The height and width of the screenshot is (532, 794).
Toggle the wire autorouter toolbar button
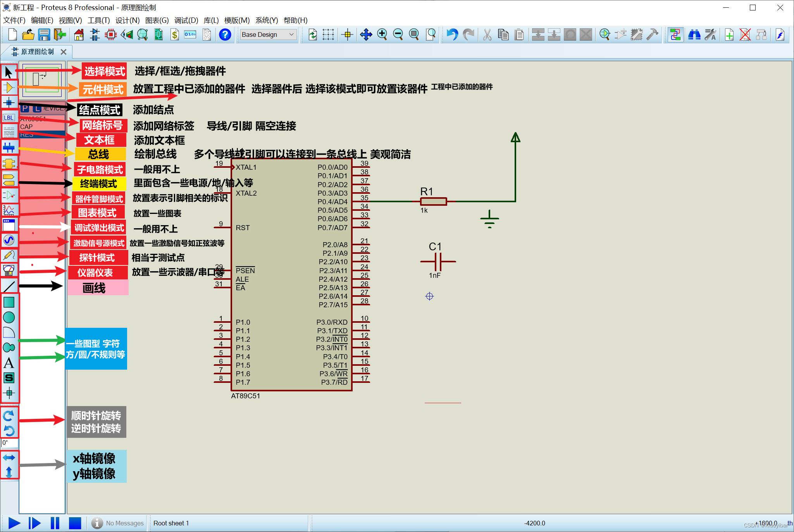click(675, 35)
